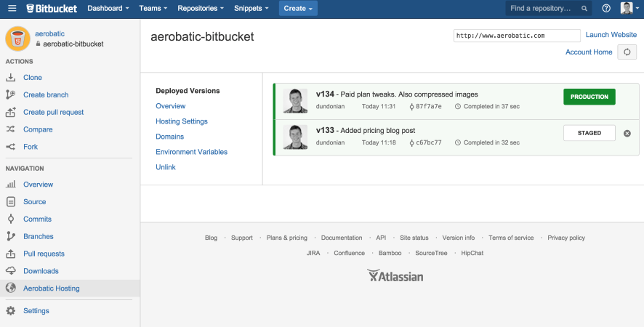The image size is (644, 327).
Task: Click the Settings gear icon
Action: pyautogui.click(x=11, y=310)
